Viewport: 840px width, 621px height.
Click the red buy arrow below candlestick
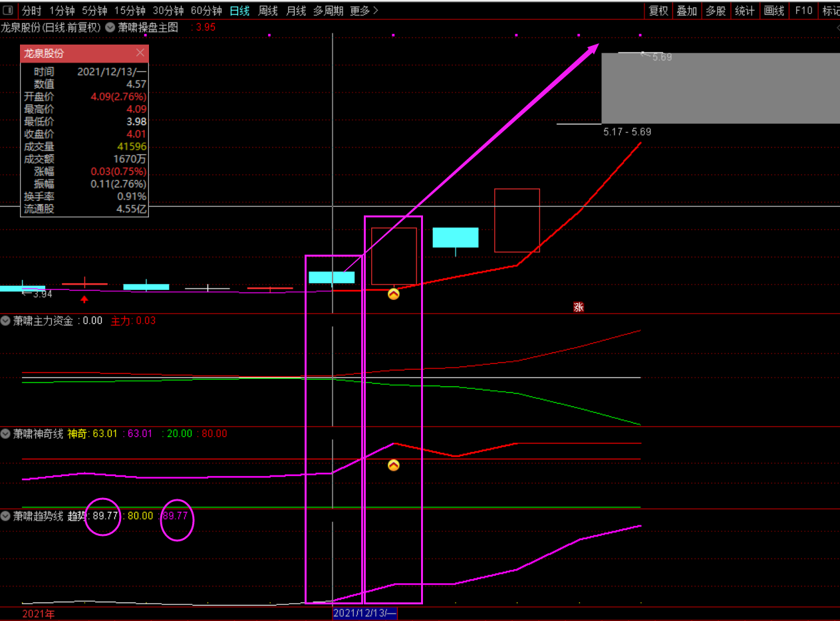pos(84,299)
